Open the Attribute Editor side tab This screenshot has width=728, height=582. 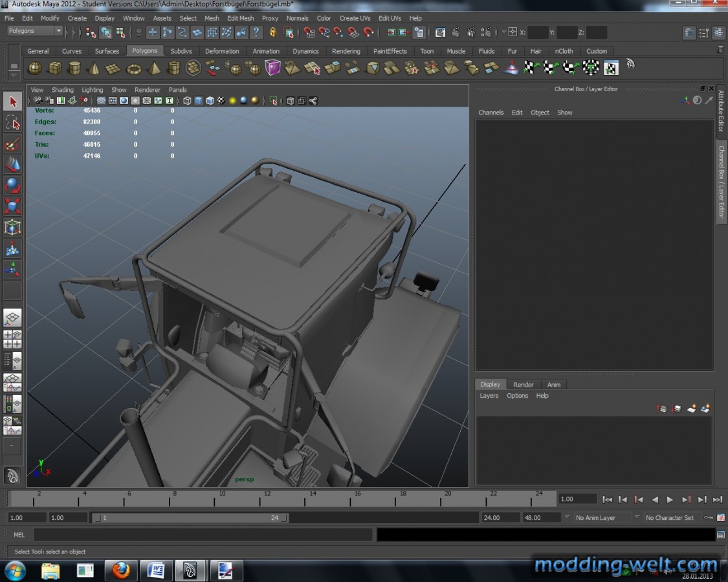point(721,111)
